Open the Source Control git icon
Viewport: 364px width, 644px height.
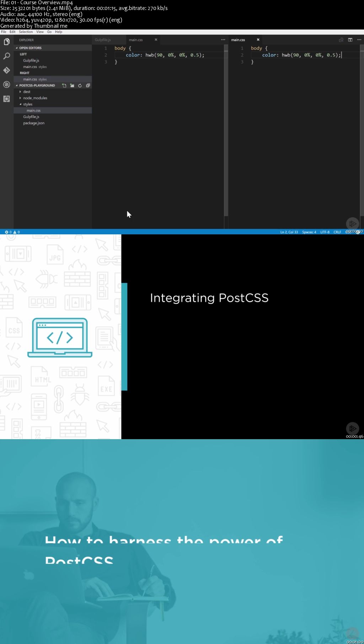[x=6, y=70]
